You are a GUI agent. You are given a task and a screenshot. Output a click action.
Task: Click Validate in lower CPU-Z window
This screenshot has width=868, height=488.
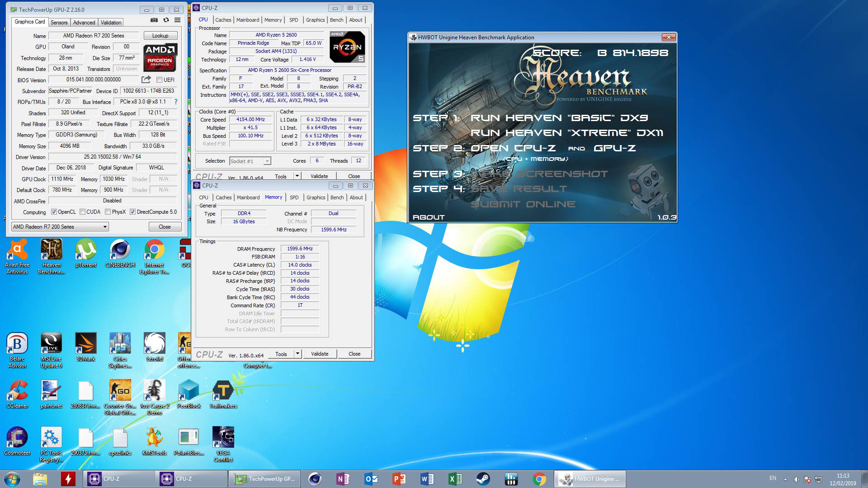pos(320,354)
